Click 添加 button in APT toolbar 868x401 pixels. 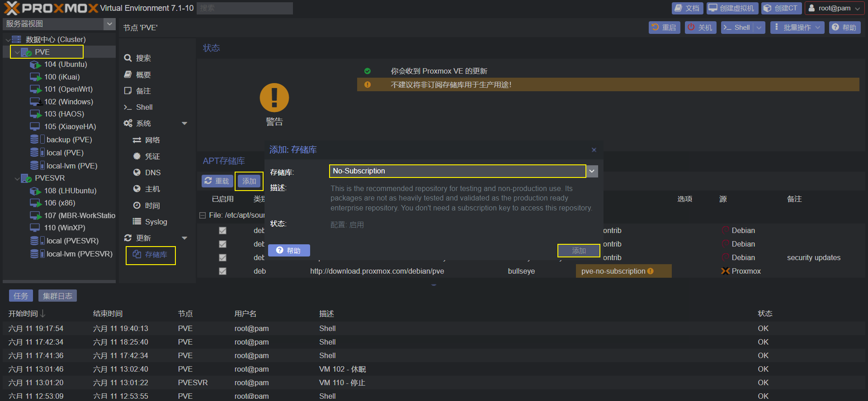coord(249,181)
